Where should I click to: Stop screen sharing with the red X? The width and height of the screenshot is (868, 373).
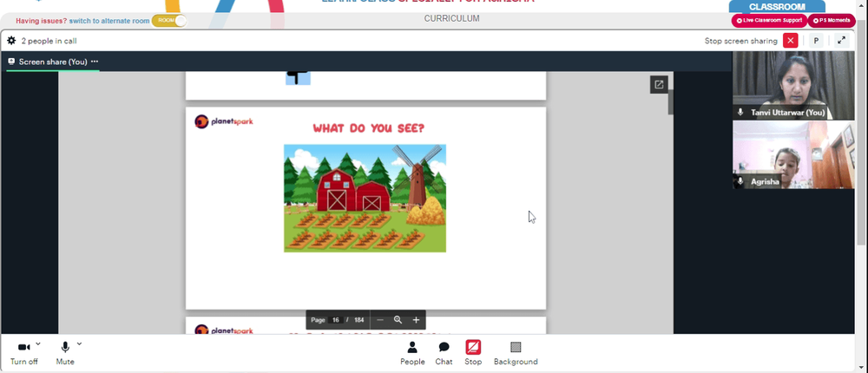tap(790, 41)
